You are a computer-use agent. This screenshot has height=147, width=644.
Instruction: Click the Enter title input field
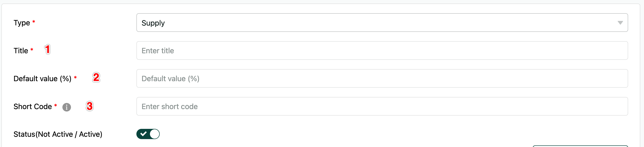(x=381, y=51)
